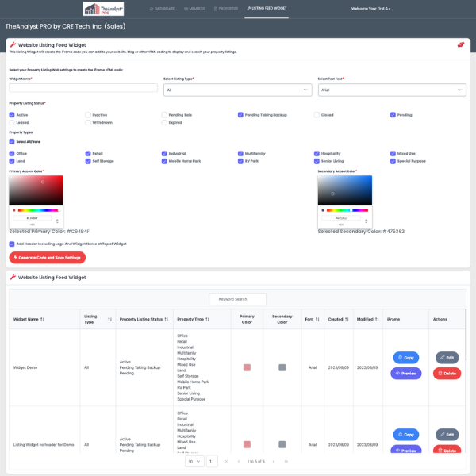Sort by Property Listing Status column
This screenshot has height=476, width=476.
[167, 320]
